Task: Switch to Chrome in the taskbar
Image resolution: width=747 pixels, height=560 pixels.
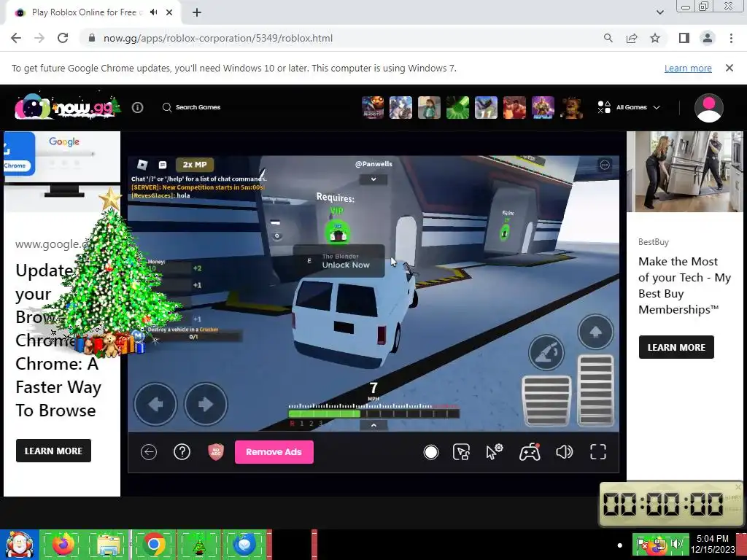Action: (153, 545)
